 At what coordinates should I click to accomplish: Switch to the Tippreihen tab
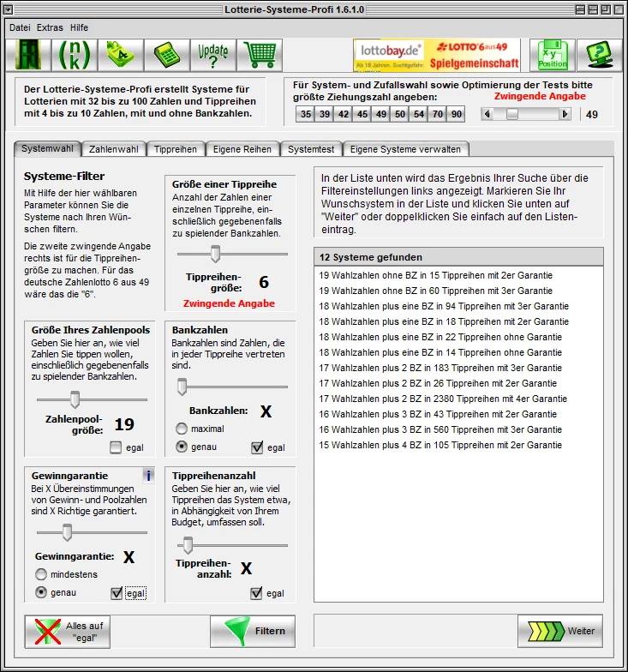click(175, 149)
